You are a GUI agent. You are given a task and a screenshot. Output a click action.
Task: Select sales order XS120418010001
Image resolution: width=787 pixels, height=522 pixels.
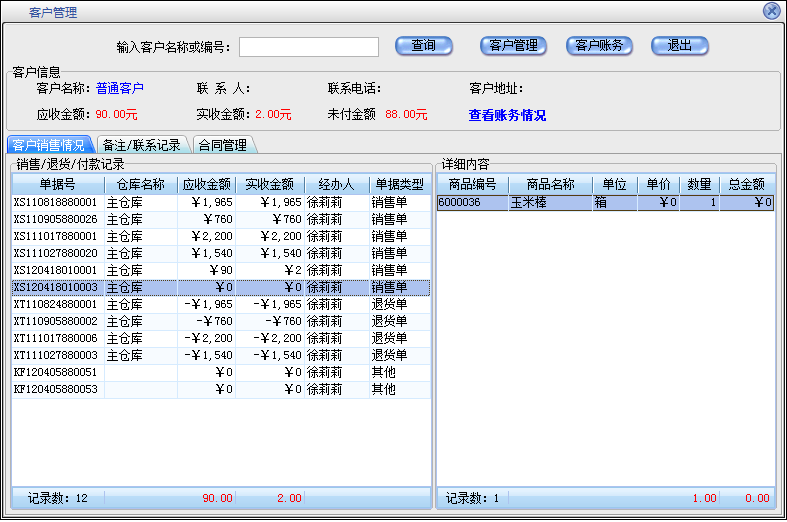[x=56, y=270]
